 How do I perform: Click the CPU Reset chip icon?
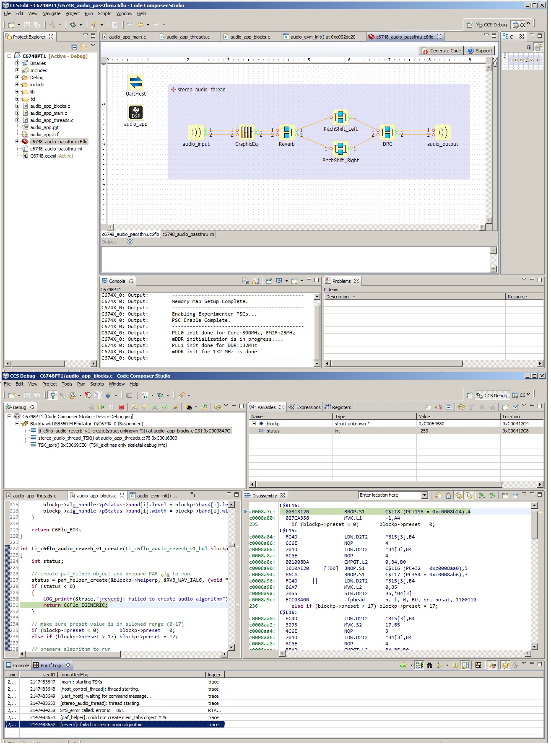pyautogui.click(x=189, y=407)
